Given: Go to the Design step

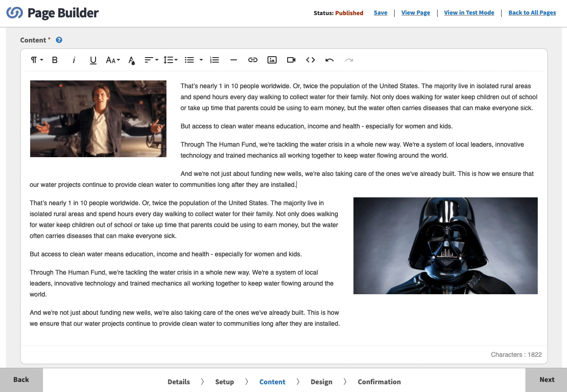Looking at the screenshot, I should (321, 382).
